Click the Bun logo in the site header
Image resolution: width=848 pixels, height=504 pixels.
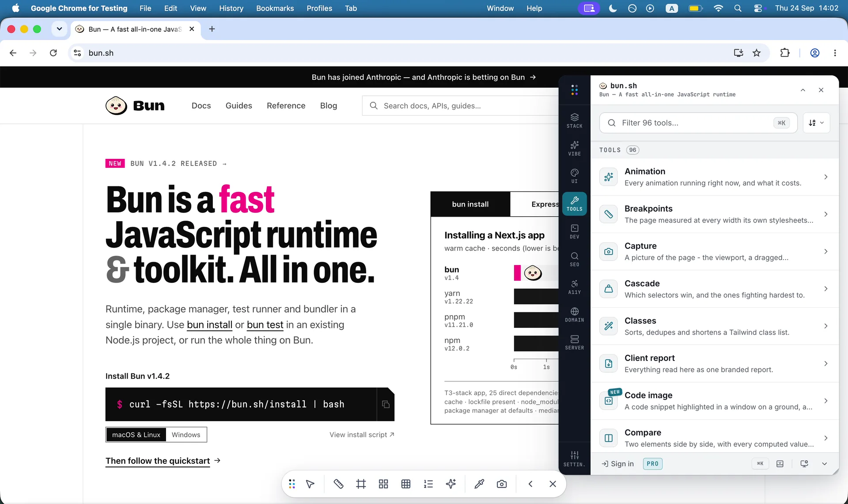pyautogui.click(x=135, y=106)
